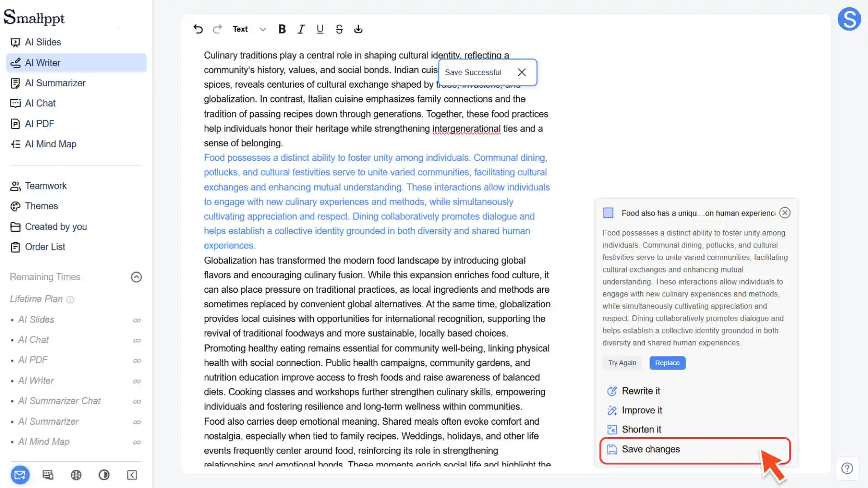
Task: Click the Rewrite it icon
Action: [612, 391]
